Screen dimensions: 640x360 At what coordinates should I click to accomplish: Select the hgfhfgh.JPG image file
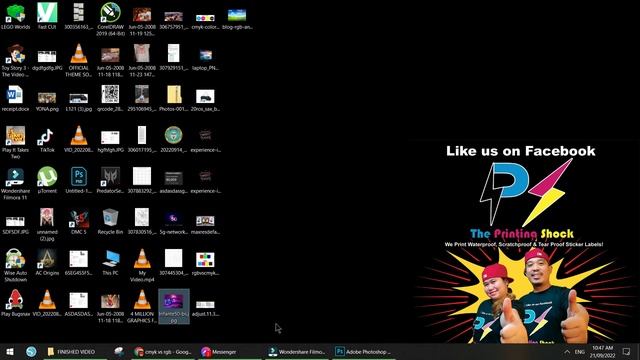pos(110,141)
